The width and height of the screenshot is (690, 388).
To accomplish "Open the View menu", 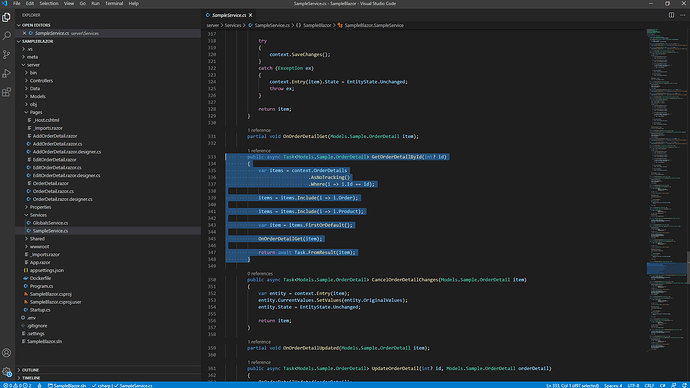I will 69,4.
